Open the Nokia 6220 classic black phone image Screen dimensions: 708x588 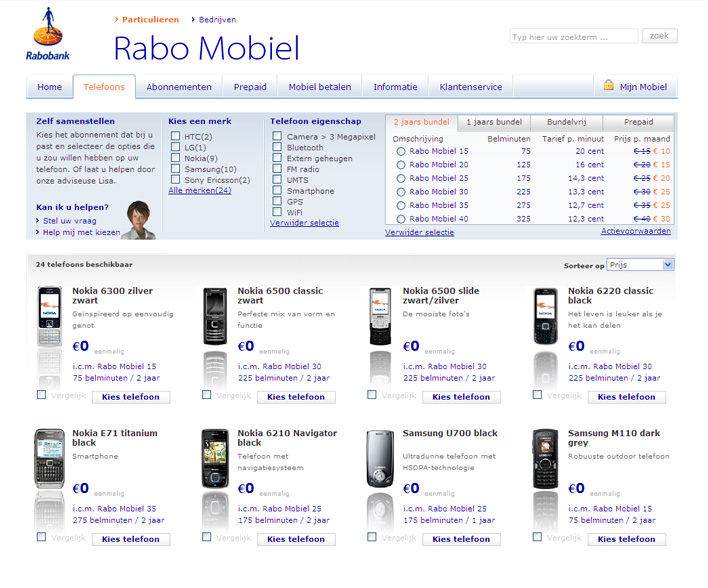point(545,316)
